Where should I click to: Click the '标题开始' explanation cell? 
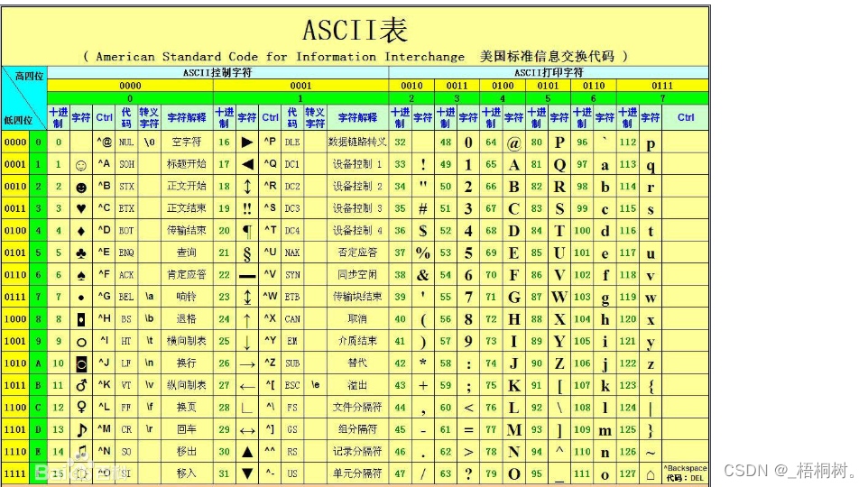pyautogui.click(x=187, y=164)
